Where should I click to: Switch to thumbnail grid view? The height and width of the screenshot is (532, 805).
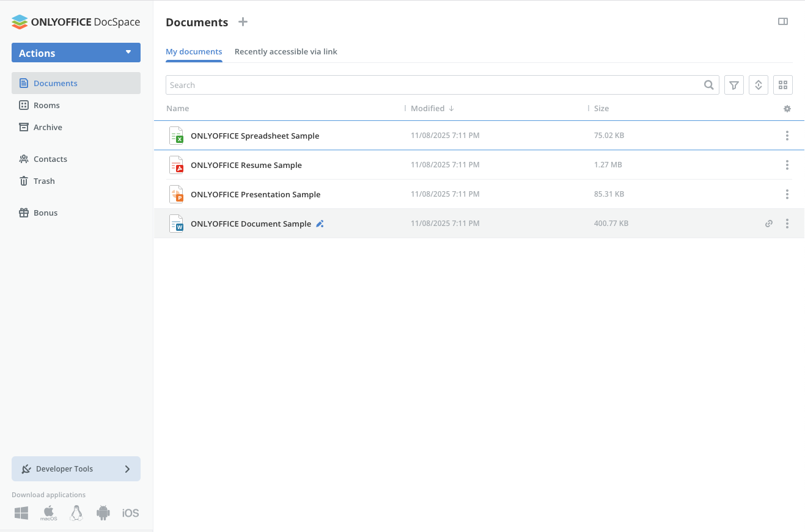[782, 86]
